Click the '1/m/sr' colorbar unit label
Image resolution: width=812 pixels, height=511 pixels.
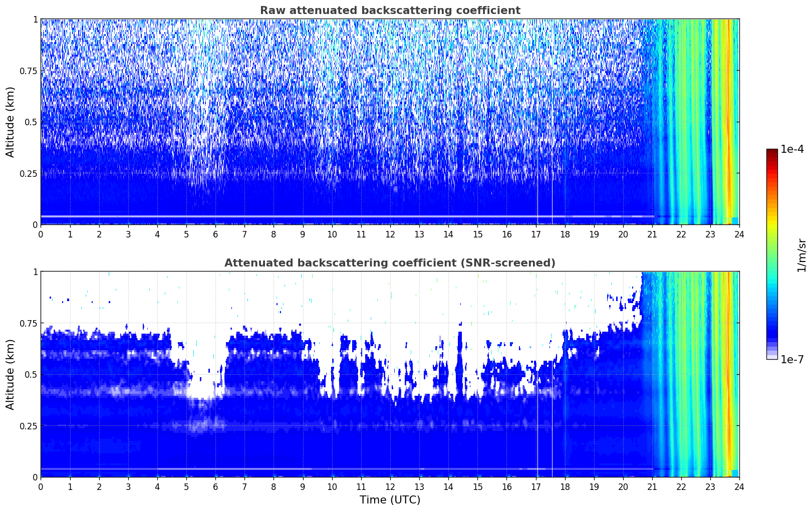click(x=801, y=255)
